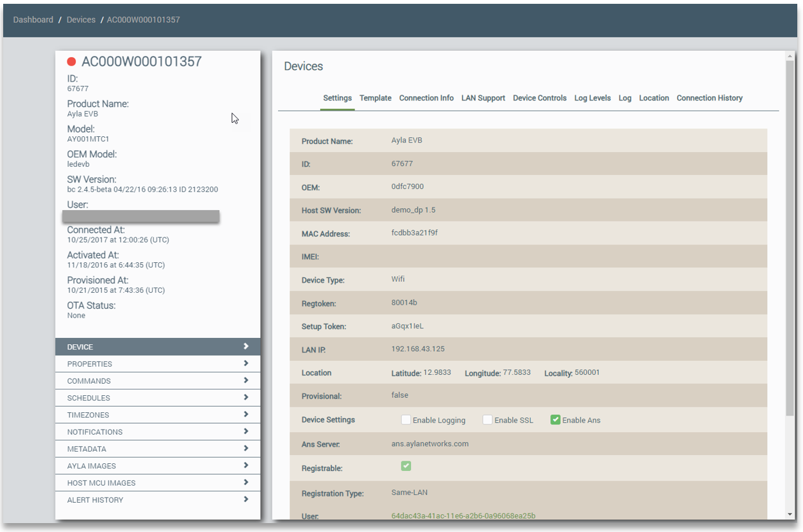Select the DEVICE sidebar item
Viewport: 803px width, 532px height.
pyautogui.click(x=158, y=347)
